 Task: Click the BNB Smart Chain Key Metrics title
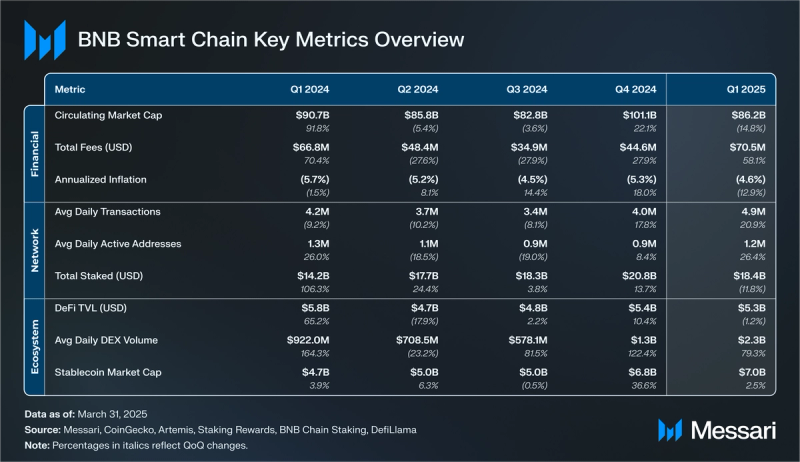tap(271, 40)
